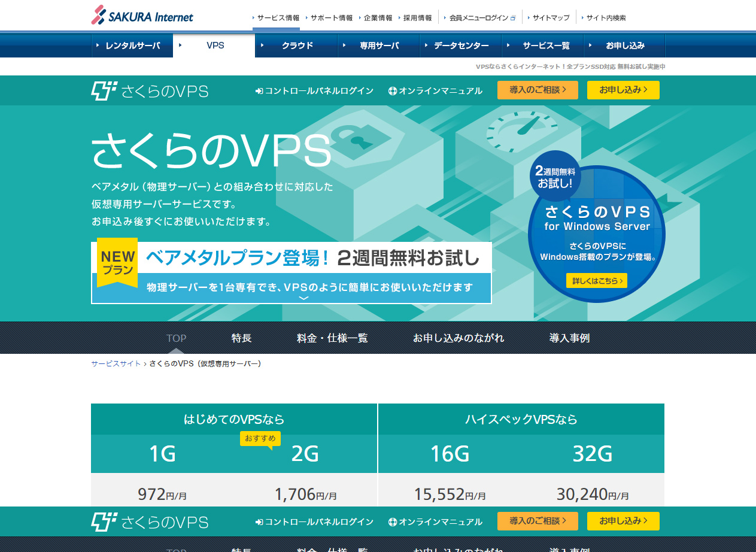Click the 15,552円/月 price
Viewport: 756px width, 552px height.
pyautogui.click(x=450, y=495)
